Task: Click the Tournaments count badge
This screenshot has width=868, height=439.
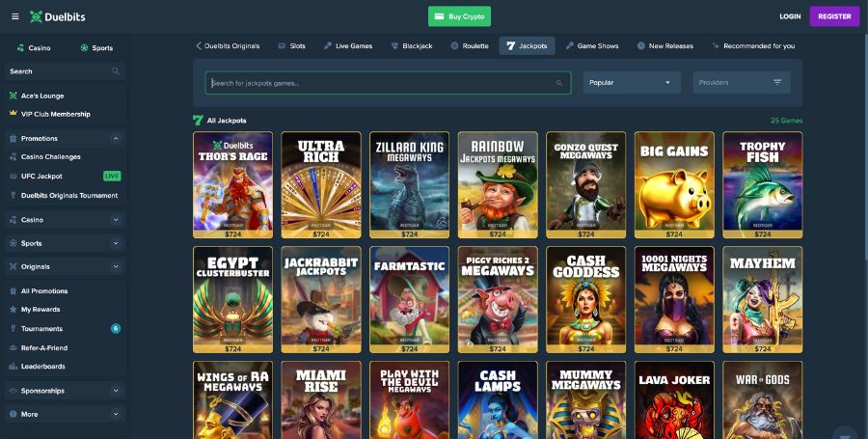Action: click(116, 329)
